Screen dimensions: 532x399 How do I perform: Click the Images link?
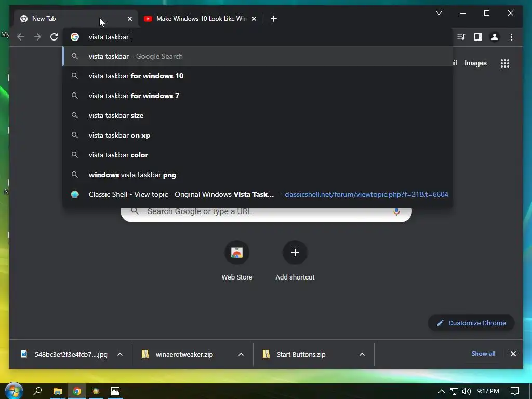pos(475,63)
